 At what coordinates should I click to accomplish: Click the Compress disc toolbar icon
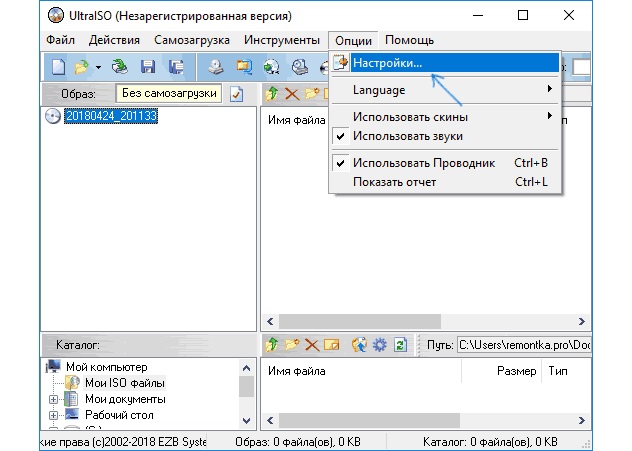tap(272, 67)
